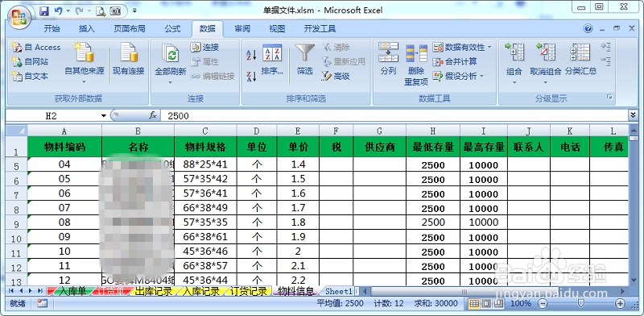Open Print Preview from Quick Access toolbar
The image size is (644, 316).
point(101,11)
